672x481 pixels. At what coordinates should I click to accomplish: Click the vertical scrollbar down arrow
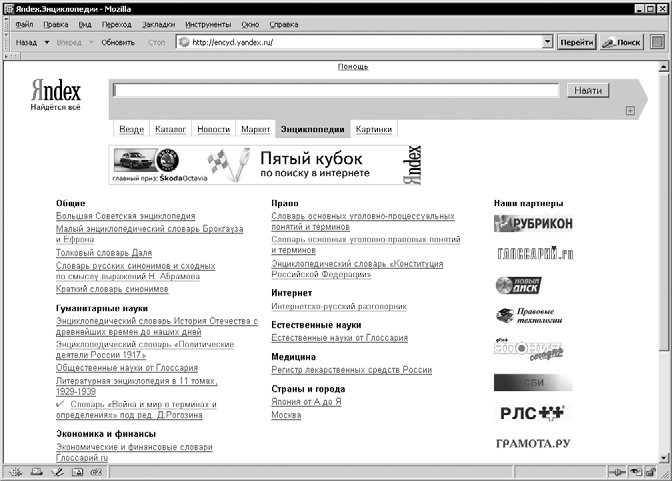point(663,457)
